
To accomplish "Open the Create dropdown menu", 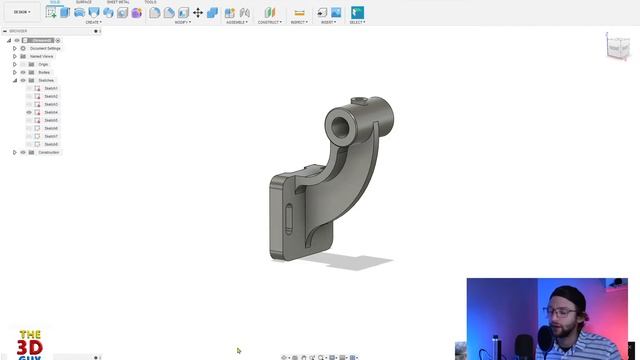I will point(93,22).
